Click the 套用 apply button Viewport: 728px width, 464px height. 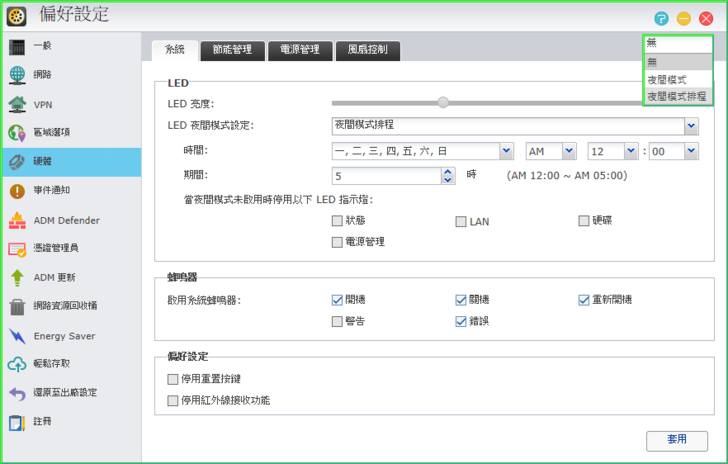[x=677, y=440]
